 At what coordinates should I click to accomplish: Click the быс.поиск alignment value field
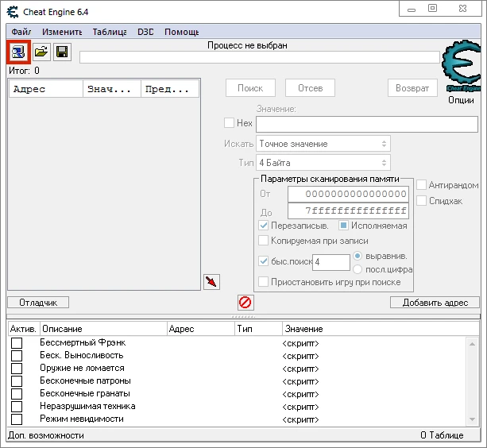pos(331,262)
